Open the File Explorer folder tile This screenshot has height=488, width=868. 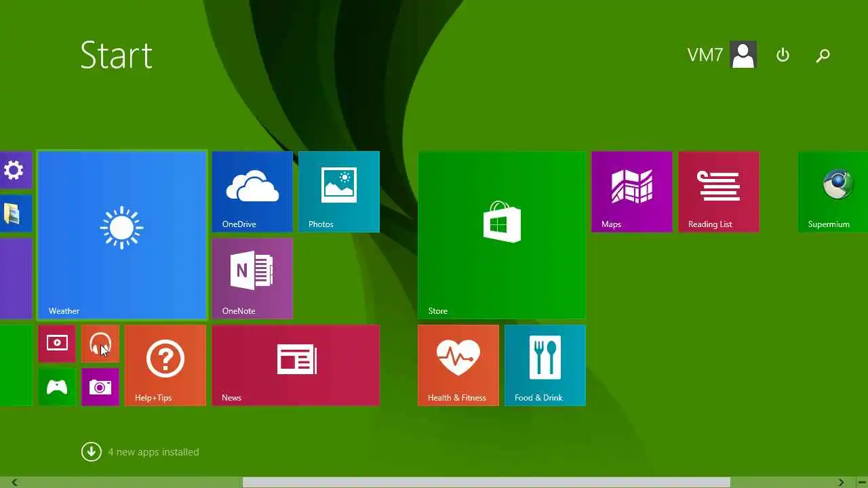pyautogui.click(x=16, y=213)
